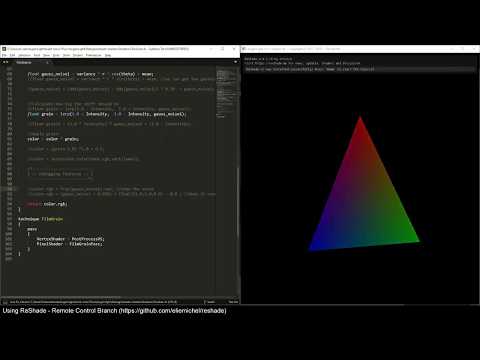The height and width of the screenshot is (360, 480).
Task: Open the File menu in Sublime Text
Action: click(x=4, y=55)
